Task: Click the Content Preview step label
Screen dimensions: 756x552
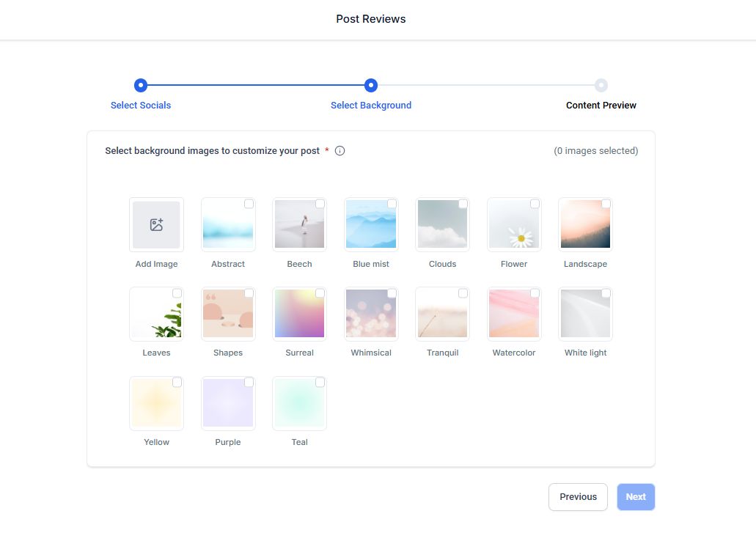Action: [x=601, y=105]
